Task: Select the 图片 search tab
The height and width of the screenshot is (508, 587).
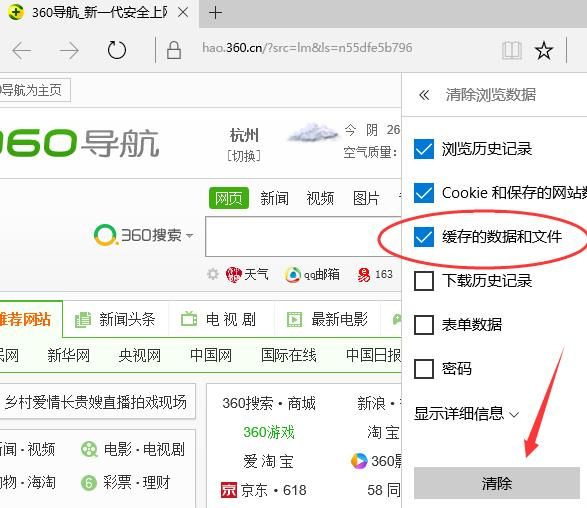Action: pyautogui.click(x=366, y=198)
